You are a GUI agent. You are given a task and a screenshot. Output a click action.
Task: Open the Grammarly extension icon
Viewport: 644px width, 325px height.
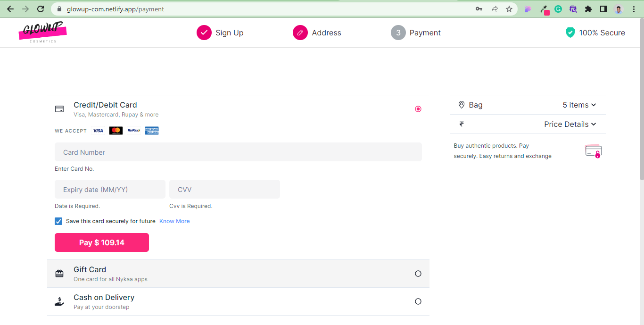(x=558, y=9)
